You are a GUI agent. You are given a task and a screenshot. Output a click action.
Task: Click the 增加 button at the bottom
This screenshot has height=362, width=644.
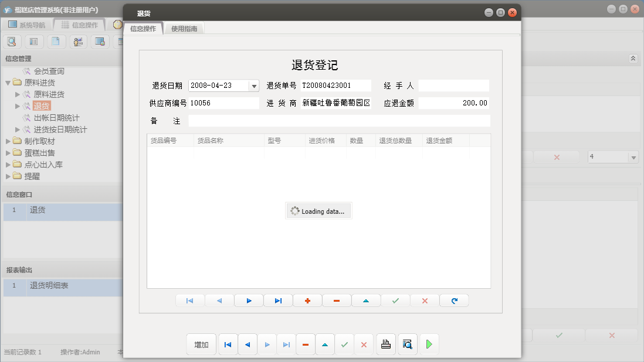201,344
